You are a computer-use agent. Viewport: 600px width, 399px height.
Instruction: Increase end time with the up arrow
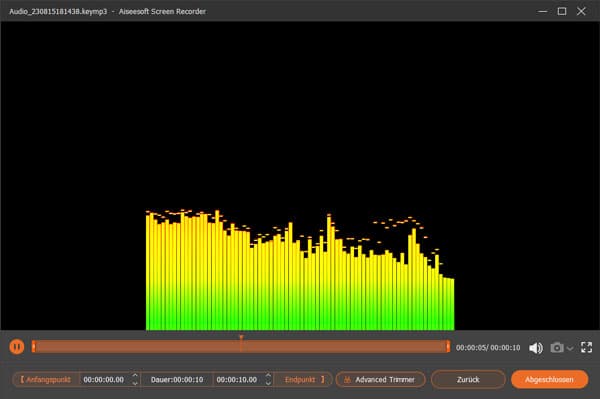(268, 376)
